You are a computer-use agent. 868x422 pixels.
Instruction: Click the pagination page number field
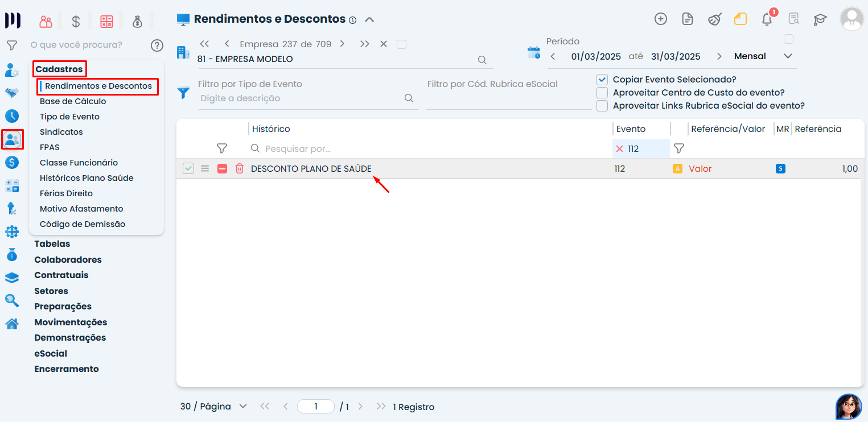coord(316,407)
